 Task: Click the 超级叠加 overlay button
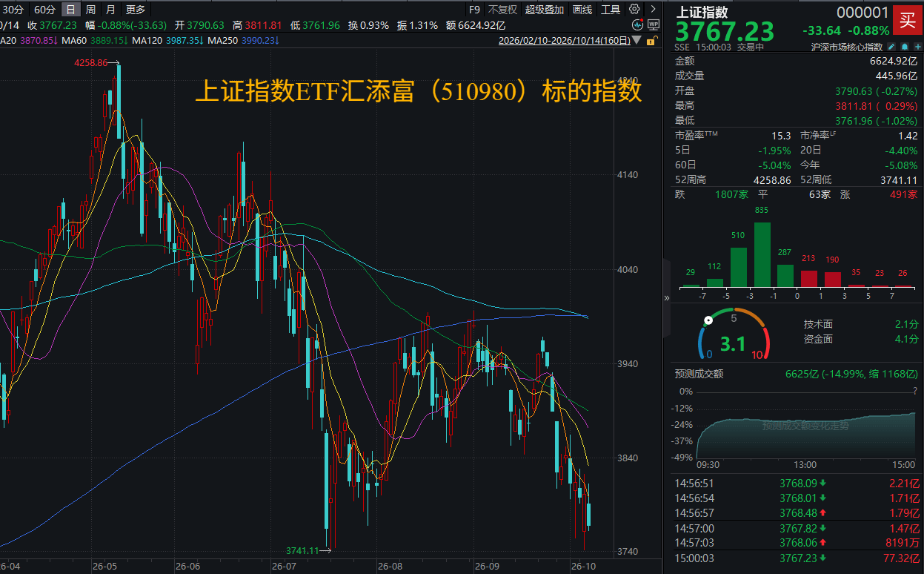click(x=545, y=10)
